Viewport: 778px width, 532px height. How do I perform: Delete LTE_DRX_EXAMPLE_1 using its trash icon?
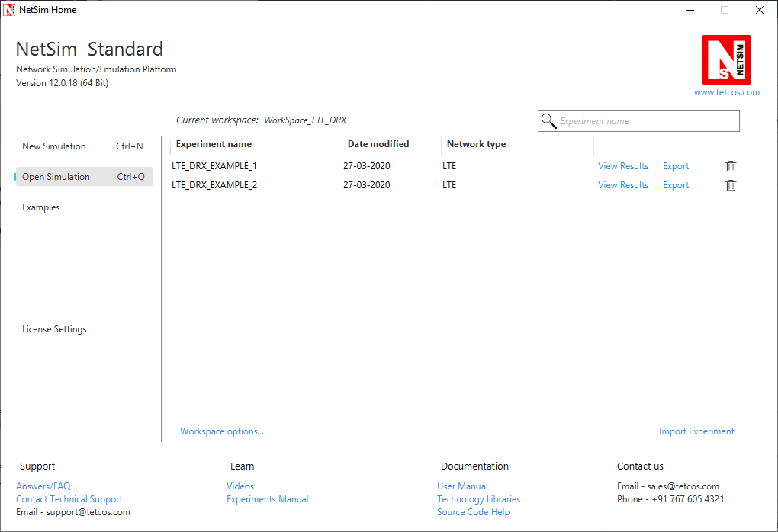[731, 166]
